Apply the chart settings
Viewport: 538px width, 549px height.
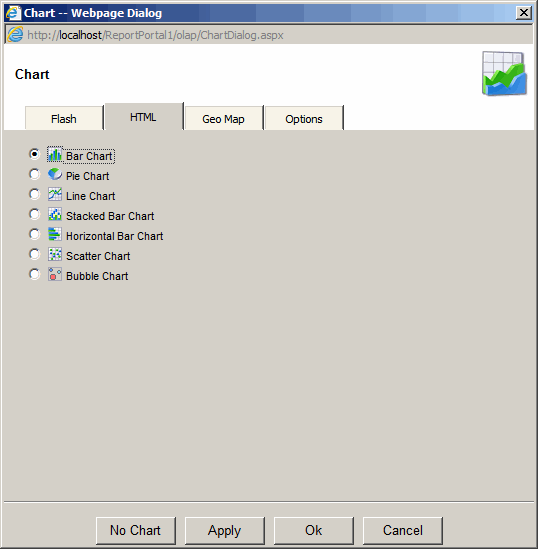coord(225,530)
